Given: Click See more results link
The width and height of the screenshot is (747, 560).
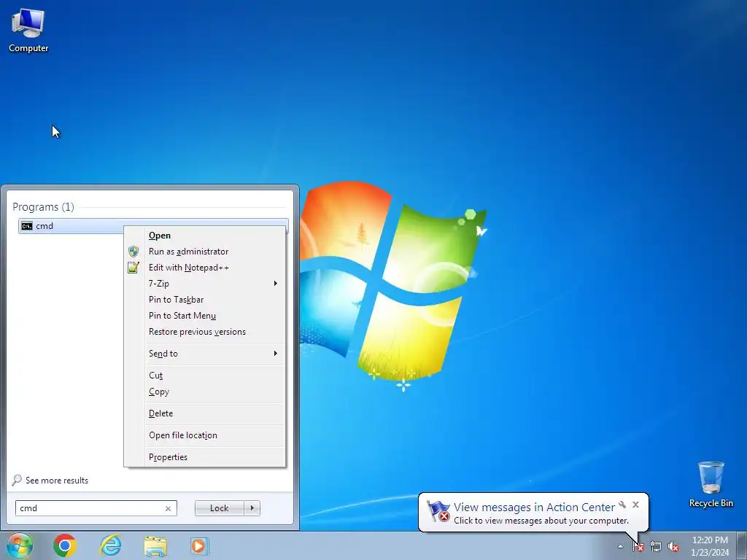Looking at the screenshot, I should click(57, 481).
